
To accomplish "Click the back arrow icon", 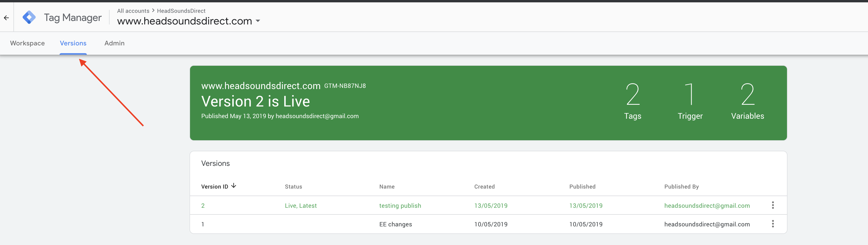I will tap(6, 18).
